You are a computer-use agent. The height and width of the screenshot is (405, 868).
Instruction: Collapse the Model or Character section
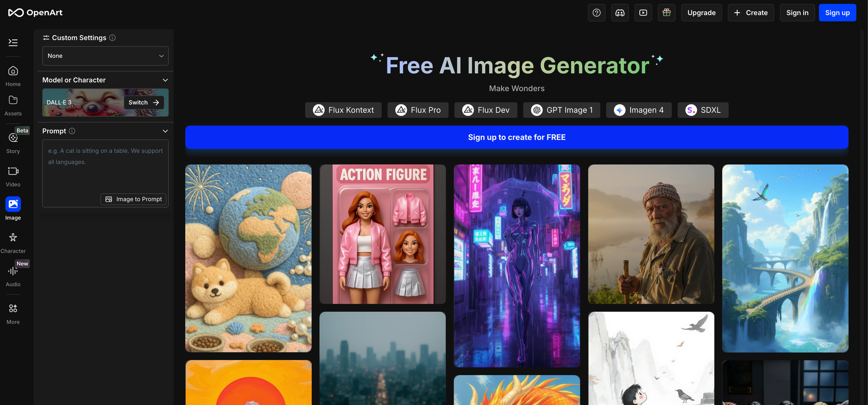click(165, 80)
